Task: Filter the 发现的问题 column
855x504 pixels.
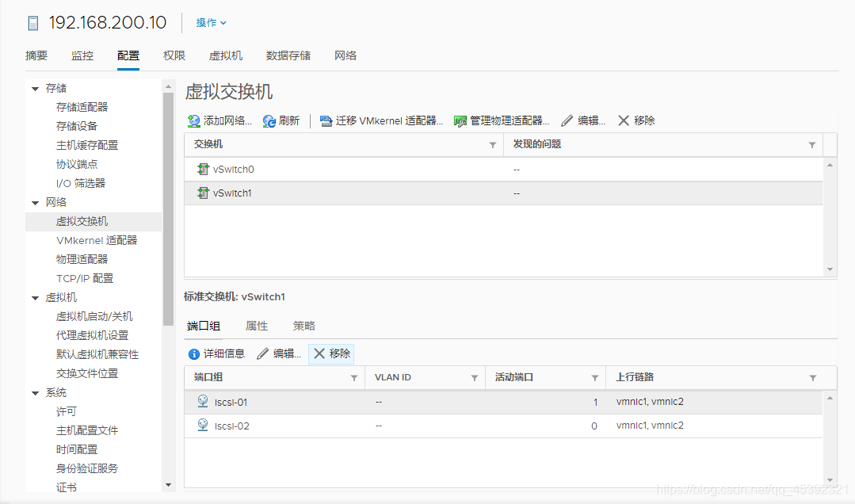Action: [x=812, y=145]
